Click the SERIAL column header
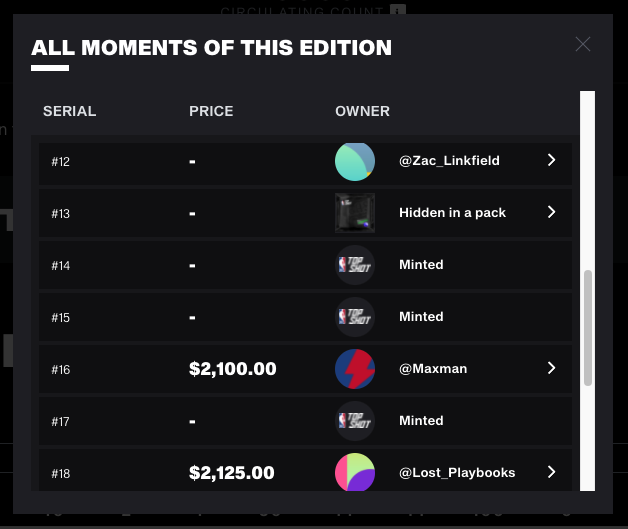Image resolution: width=628 pixels, height=529 pixels. [70, 111]
